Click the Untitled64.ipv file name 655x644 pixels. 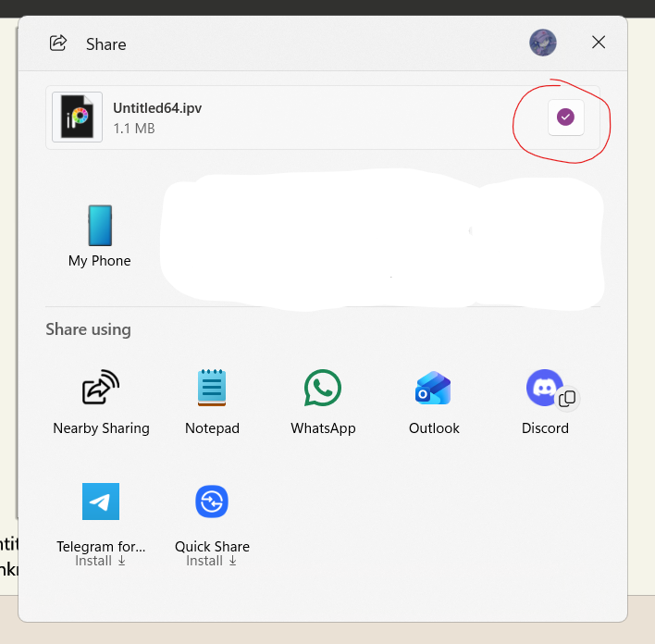click(157, 108)
